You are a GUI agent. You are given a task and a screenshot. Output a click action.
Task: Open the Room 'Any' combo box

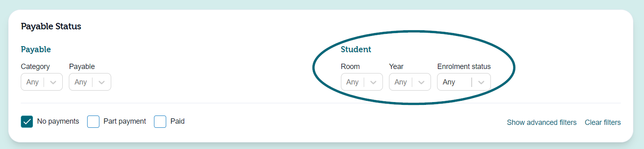(x=362, y=82)
